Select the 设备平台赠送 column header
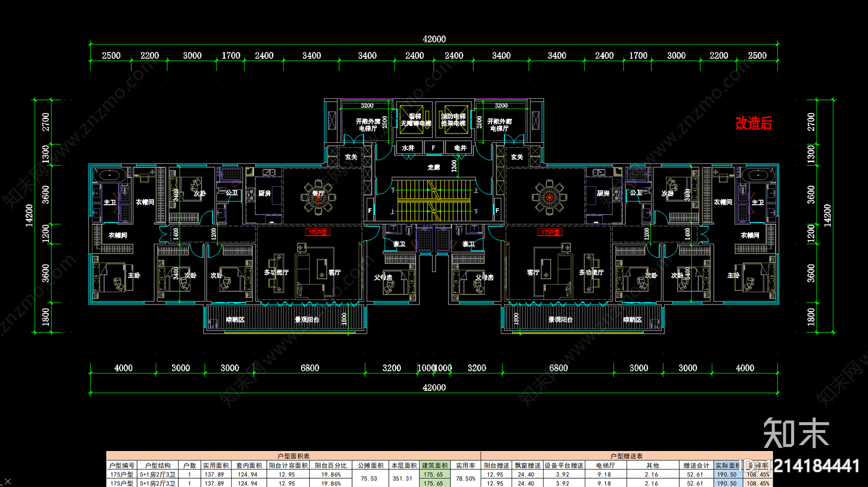The width and height of the screenshot is (868, 487). [564, 465]
